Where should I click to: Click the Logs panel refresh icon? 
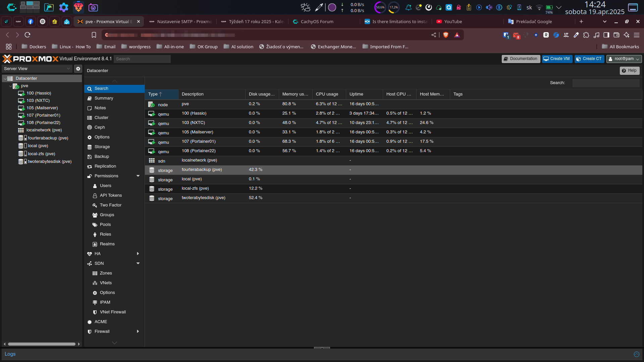point(636,354)
